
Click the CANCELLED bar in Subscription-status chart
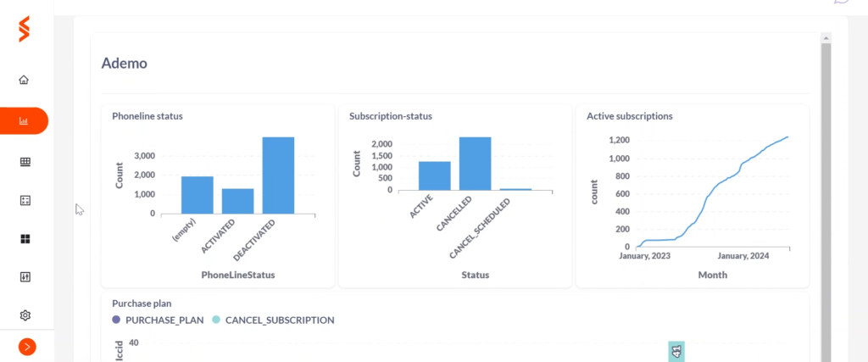click(x=475, y=164)
